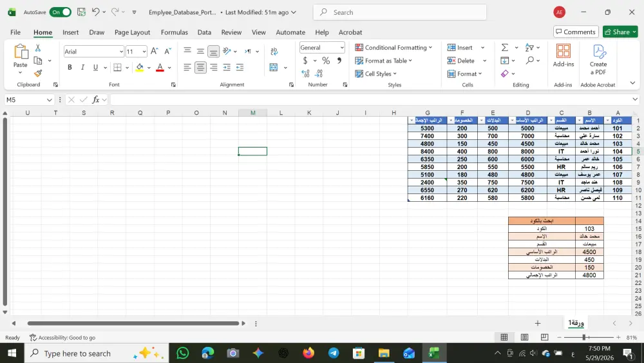The image size is (644, 363).
Task: Click the Sort & Filter icon
Action: click(x=529, y=48)
